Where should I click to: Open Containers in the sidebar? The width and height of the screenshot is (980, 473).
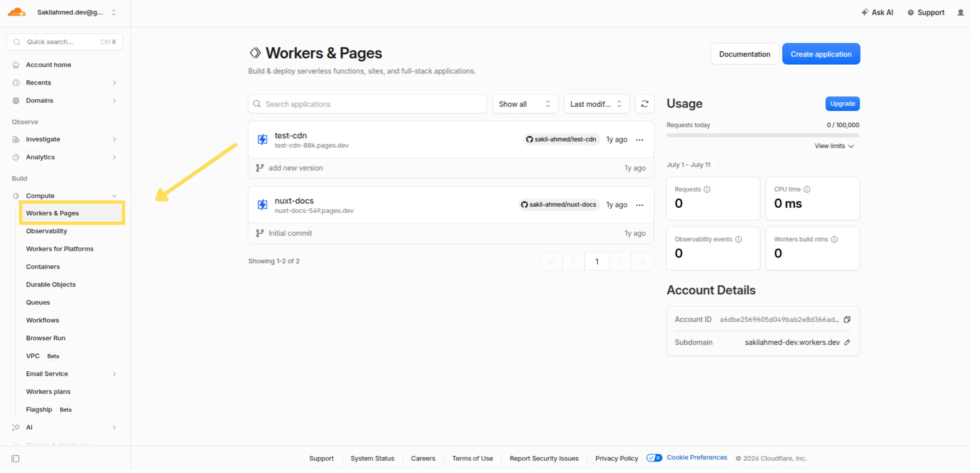point(43,267)
